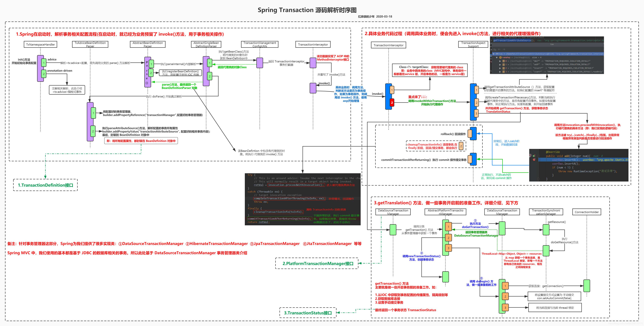Select the note box "注解相关解析，此处介绍"
This screenshot has height=326, width=644.
67,90
